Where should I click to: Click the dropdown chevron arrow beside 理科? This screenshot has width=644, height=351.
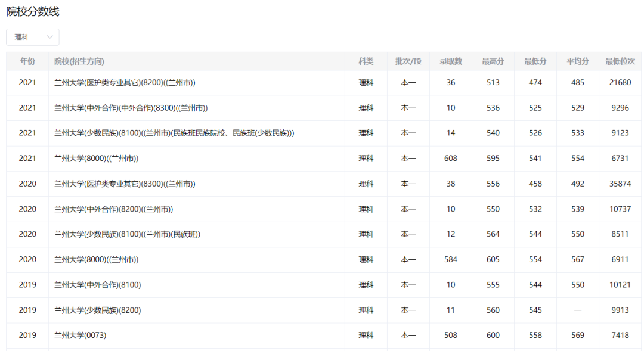point(50,37)
